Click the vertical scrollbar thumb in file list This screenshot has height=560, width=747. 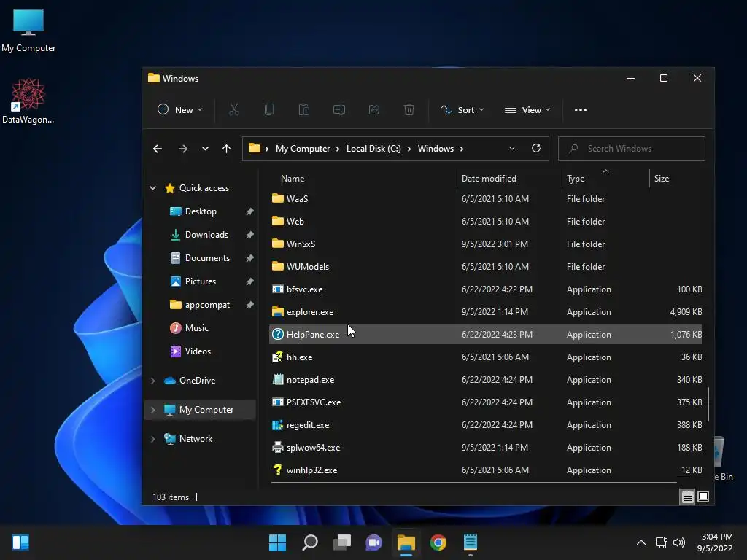708,404
